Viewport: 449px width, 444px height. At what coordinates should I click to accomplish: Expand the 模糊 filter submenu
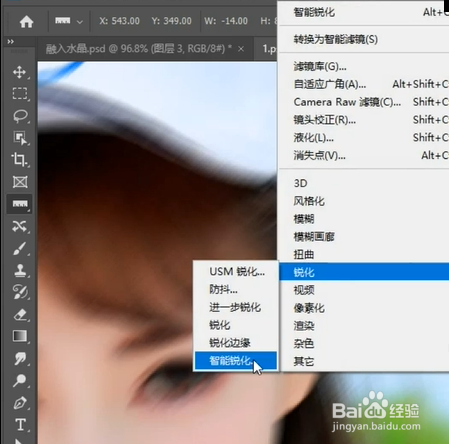click(x=364, y=219)
